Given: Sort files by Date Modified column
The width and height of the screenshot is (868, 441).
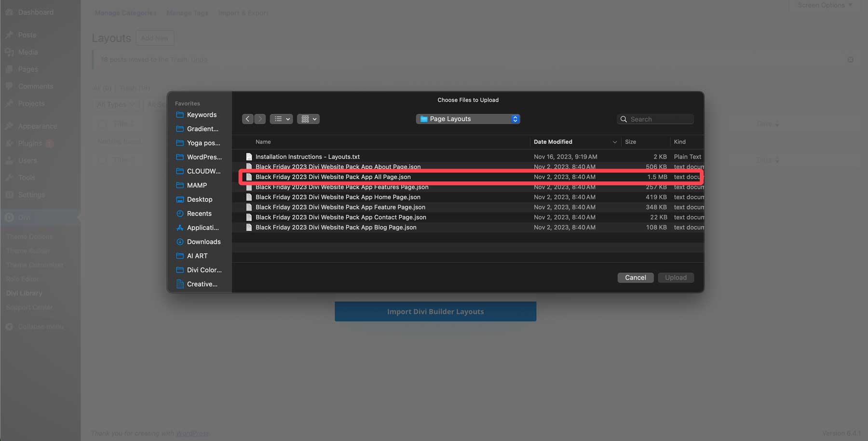Looking at the screenshot, I should (x=553, y=142).
